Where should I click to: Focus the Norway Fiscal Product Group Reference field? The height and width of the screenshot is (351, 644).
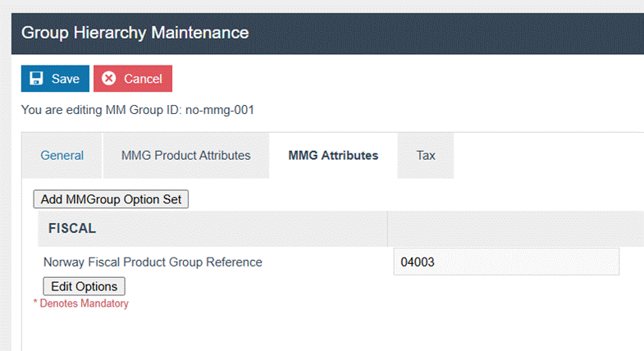point(505,262)
